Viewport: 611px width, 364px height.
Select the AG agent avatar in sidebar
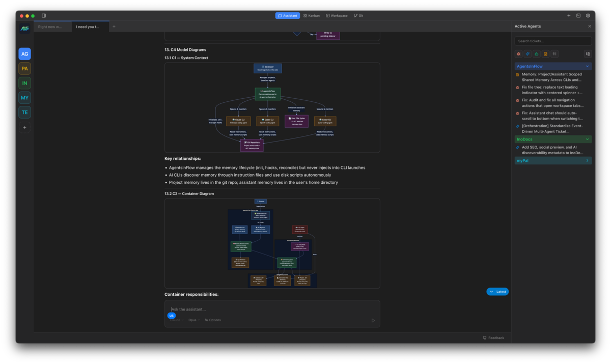(24, 53)
